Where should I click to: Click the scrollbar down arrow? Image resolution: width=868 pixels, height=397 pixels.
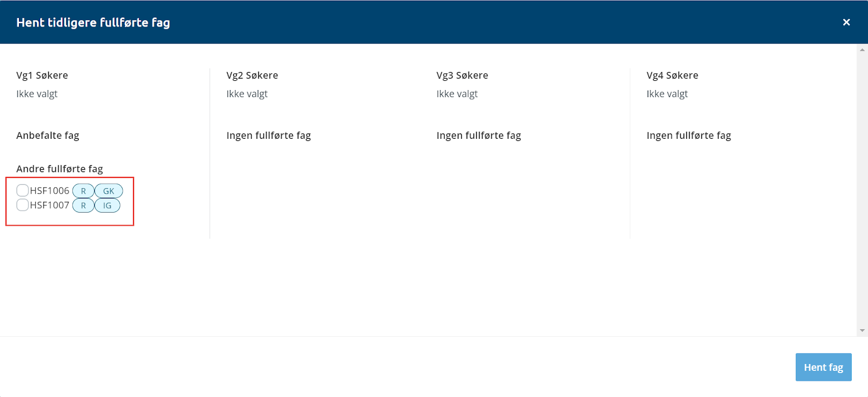point(862,330)
